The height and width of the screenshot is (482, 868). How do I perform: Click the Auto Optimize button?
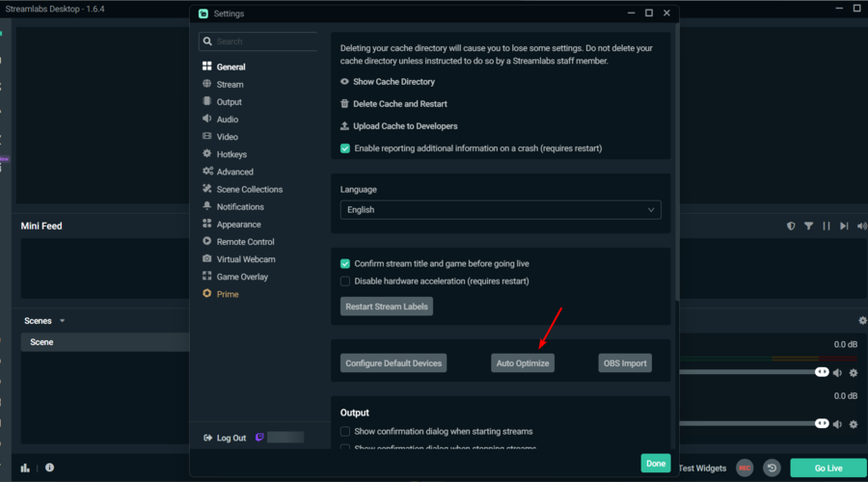523,363
